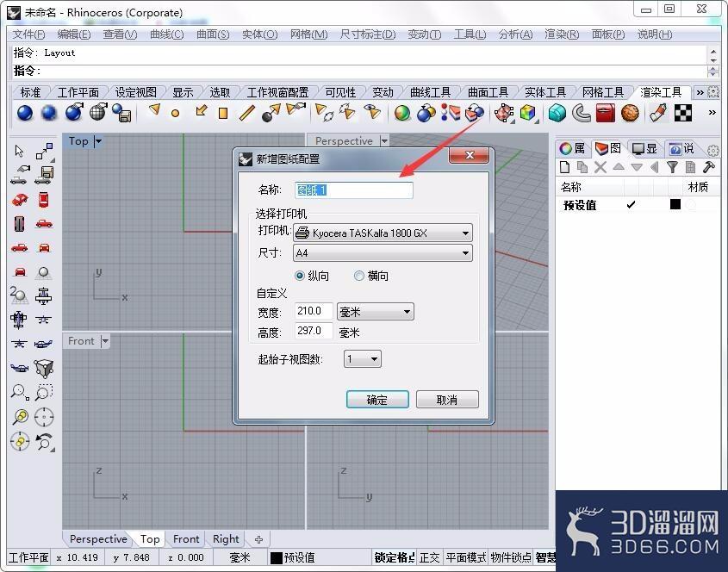Click the 宽度 width input field

tap(314, 311)
